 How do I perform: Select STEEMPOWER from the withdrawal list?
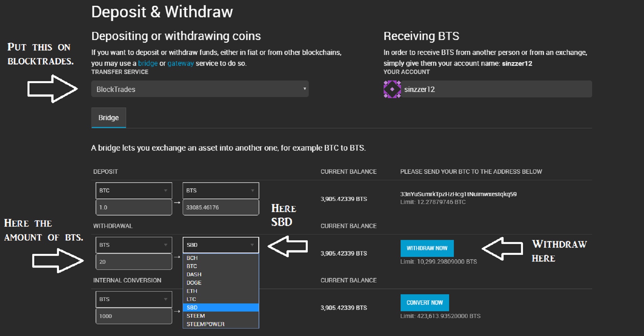pos(221,324)
